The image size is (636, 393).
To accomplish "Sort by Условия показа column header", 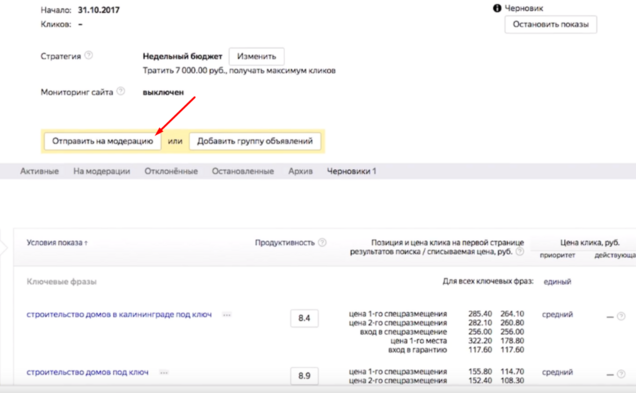I will click(57, 243).
